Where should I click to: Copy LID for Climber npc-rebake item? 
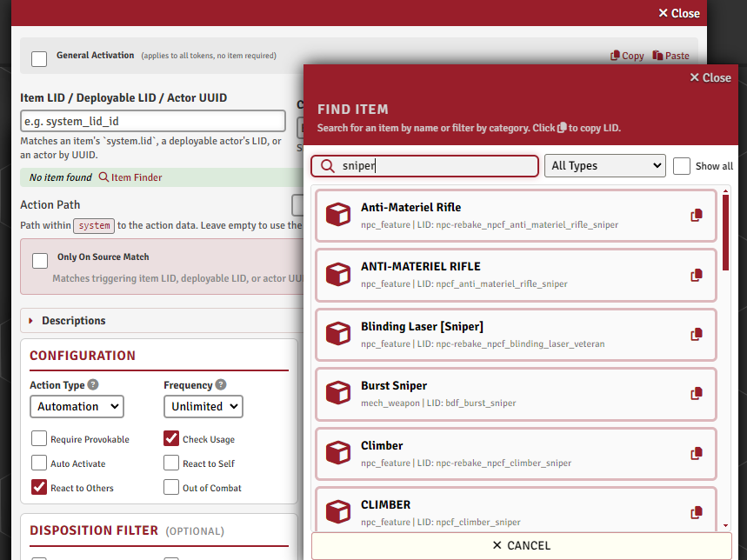[697, 453]
